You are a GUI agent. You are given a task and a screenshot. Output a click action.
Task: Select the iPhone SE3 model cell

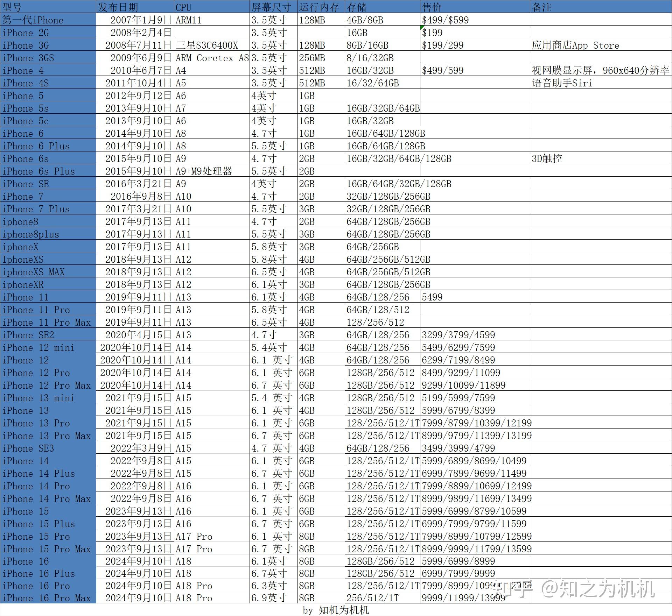(48, 448)
